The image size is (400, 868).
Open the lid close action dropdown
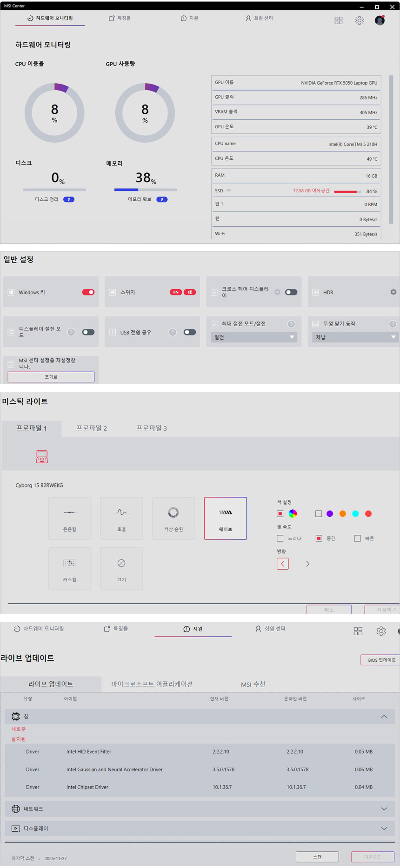coord(354,337)
